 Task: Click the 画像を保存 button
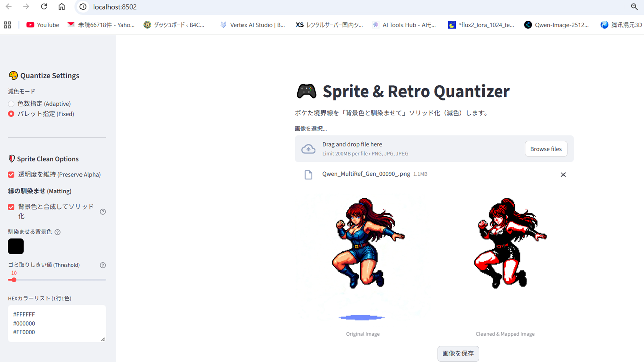click(458, 353)
